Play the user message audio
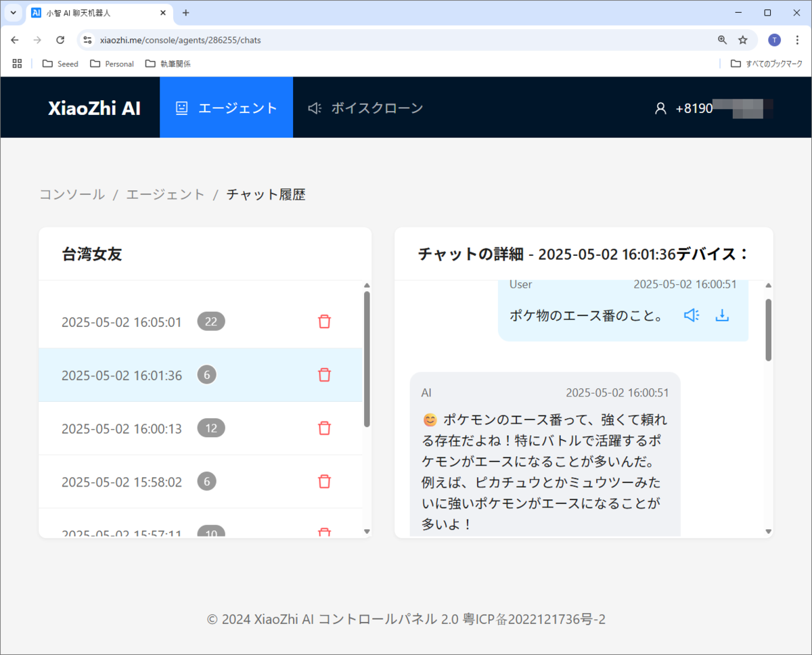The width and height of the screenshot is (812, 655). tap(691, 315)
